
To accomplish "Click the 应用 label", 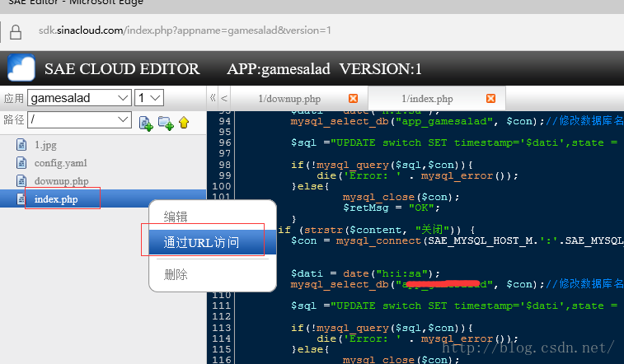I will click(x=14, y=98).
